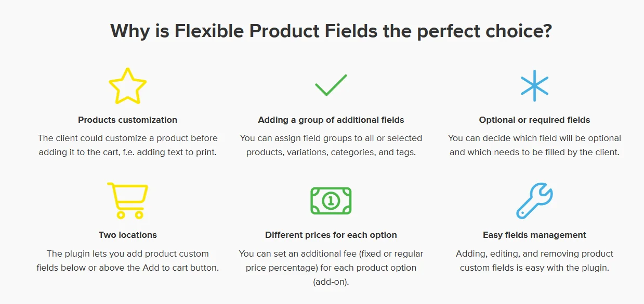Viewport: 644px width, 304px height.
Task: Click the blue asterisk icon
Action: click(534, 86)
